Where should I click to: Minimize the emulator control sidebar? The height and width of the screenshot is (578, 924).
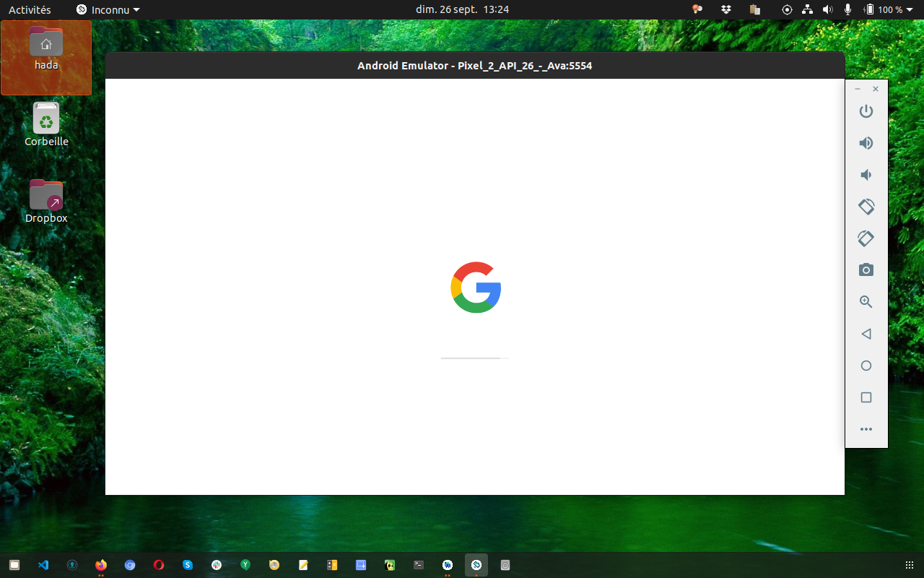point(858,89)
